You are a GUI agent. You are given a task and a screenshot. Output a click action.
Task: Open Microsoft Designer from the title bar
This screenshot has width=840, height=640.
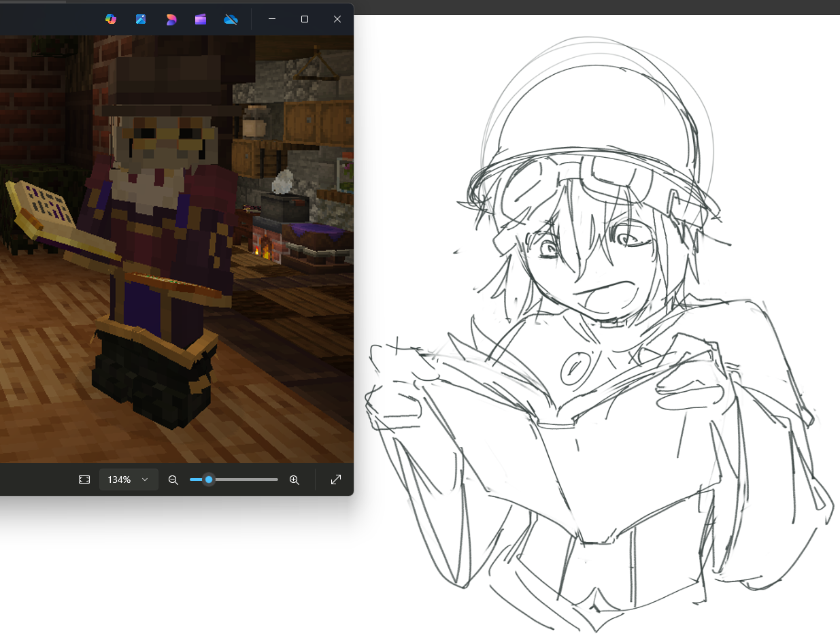171,19
